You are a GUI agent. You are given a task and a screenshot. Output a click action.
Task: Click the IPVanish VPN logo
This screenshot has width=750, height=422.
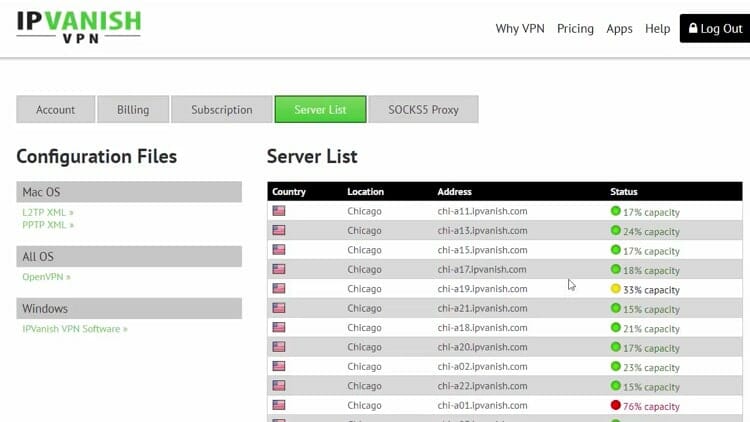pos(78,27)
